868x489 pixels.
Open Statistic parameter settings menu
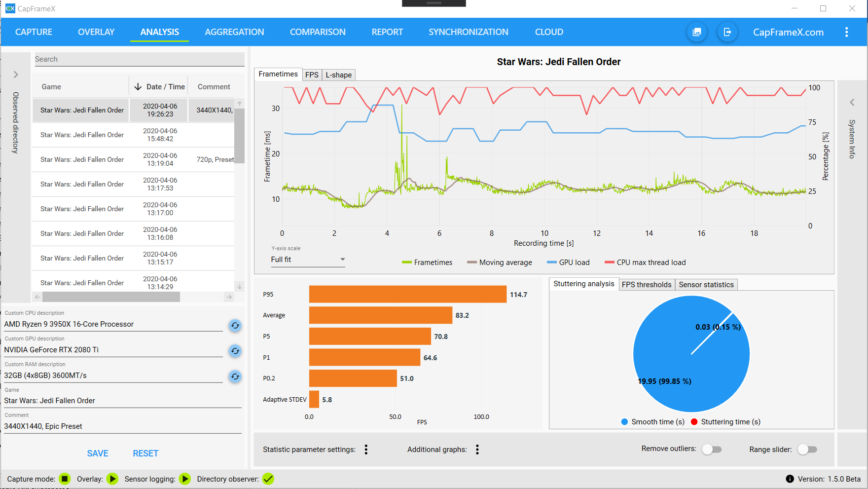(x=366, y=450)
